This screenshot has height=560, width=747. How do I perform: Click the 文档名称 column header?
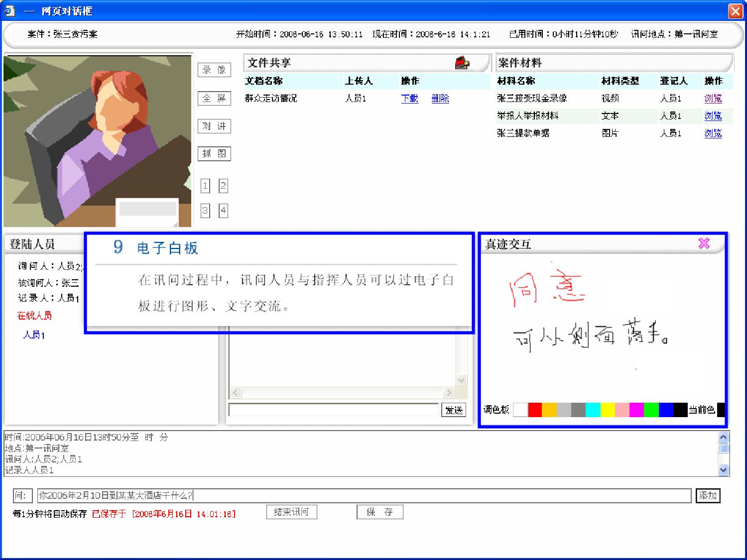264,81
